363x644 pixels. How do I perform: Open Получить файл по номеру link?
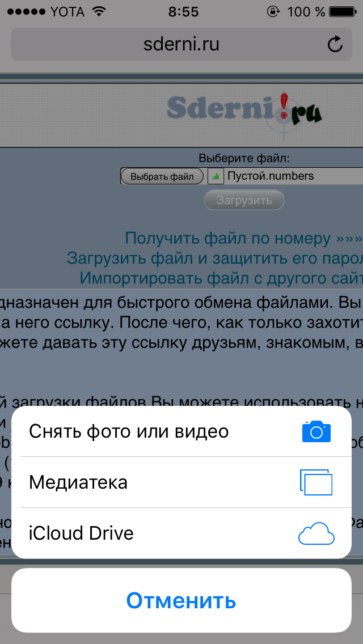(x=244, y=238)
